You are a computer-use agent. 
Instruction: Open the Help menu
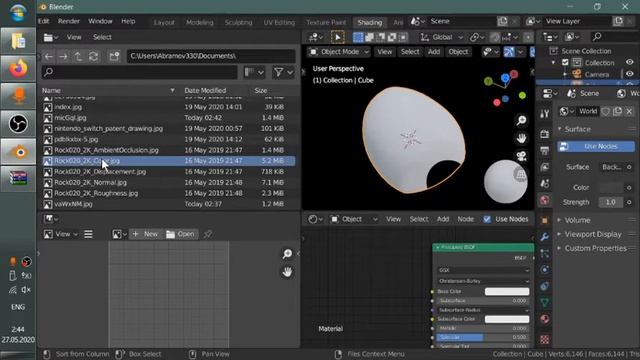(128, 21)
